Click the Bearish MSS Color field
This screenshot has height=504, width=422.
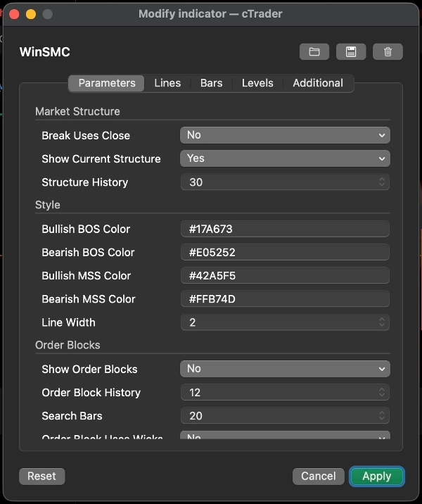pyautogui.click(x=285, y=299)
